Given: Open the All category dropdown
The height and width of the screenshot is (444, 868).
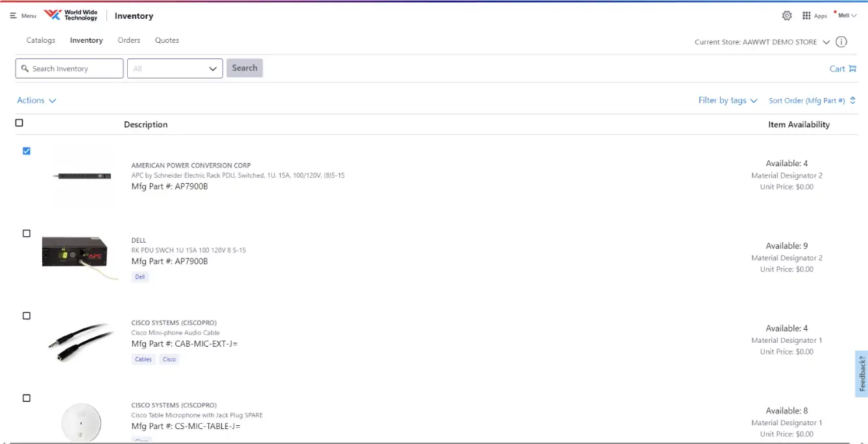Looking at the screenshot, I should pyautogui.click(x=175, y=69).
